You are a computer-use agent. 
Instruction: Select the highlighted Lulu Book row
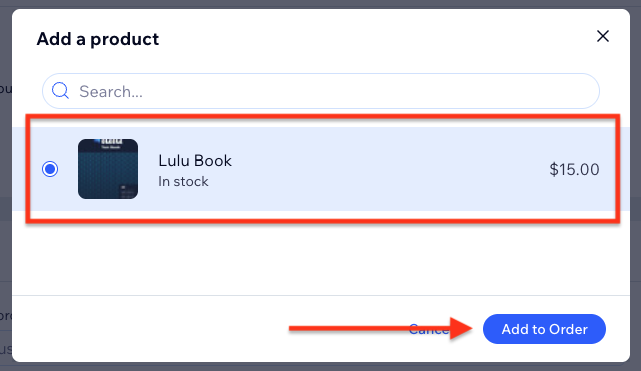(321, 169)
